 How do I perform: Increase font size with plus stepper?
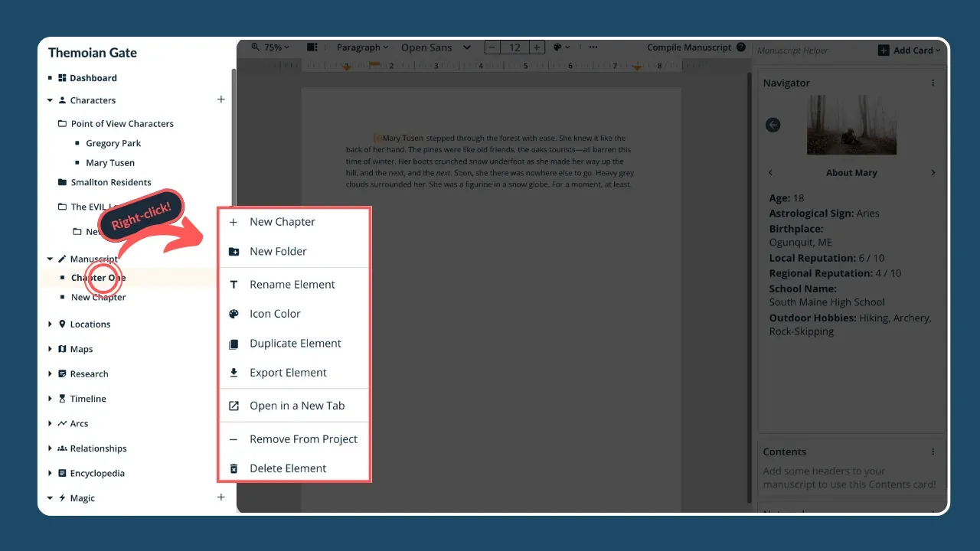coord(537,47)
